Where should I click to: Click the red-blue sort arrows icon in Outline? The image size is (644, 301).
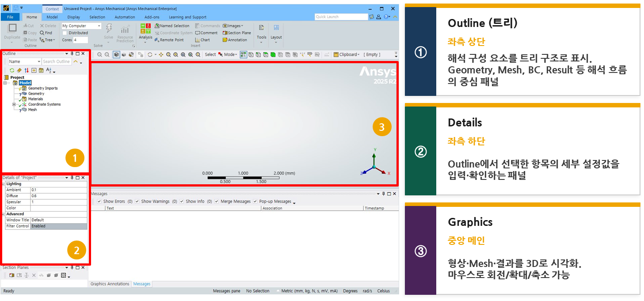point(27,70)
